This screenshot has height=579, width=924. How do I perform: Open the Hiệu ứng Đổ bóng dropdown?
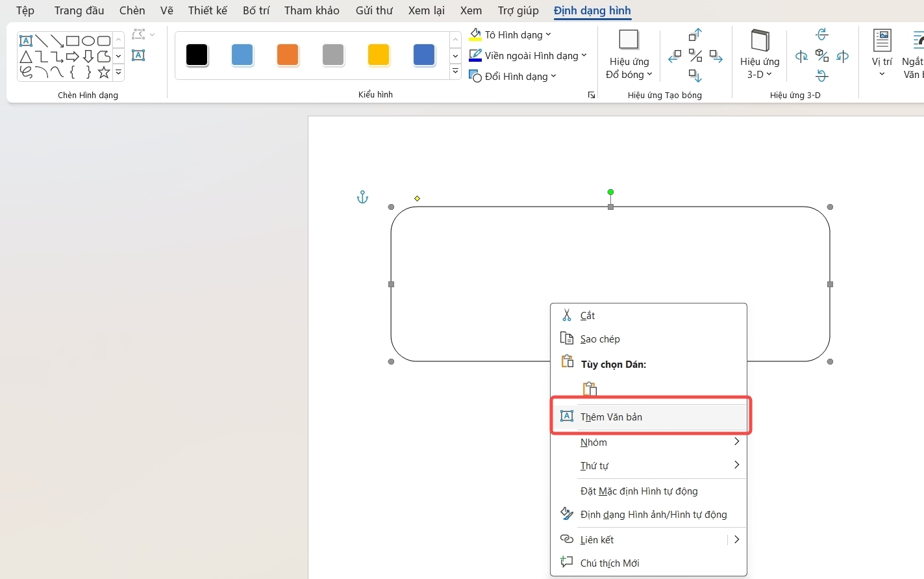click(x=629, y=55)
